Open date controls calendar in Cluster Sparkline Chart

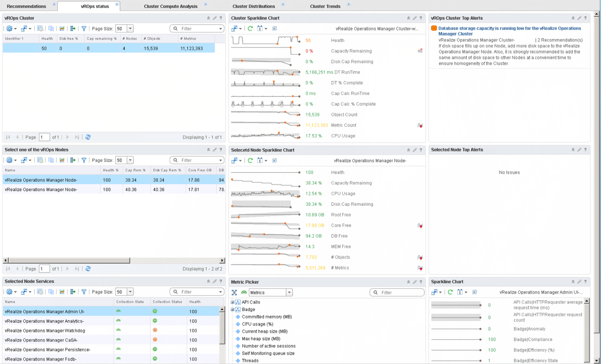coord(262,29)
